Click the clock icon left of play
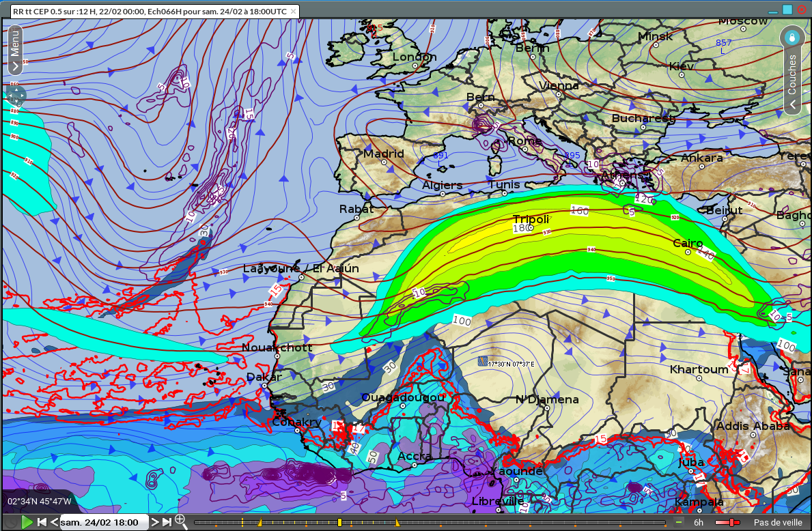 pos(10,523)
